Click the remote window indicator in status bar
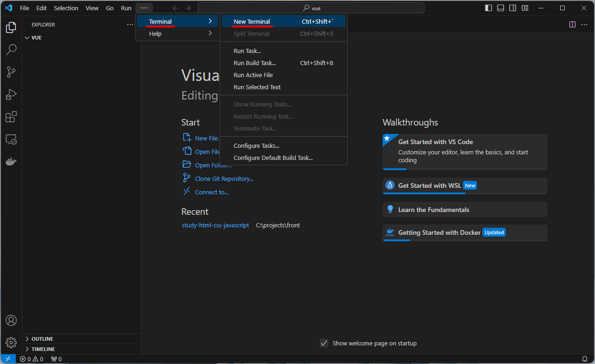This screenshot has width=595, height=364. pos(8,359)
